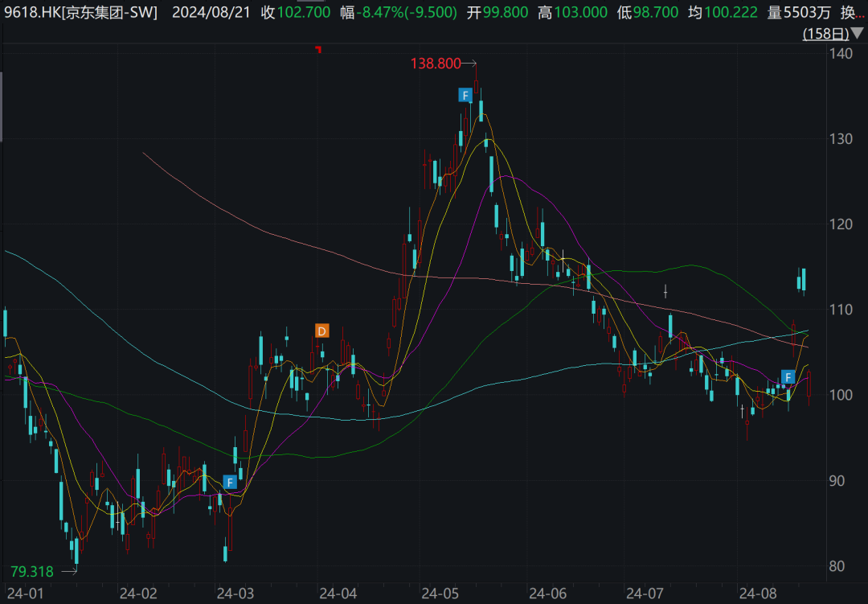Click the 120 price level on the axis
This screenshot has width=868, height=604.
[x=841, y=224]
